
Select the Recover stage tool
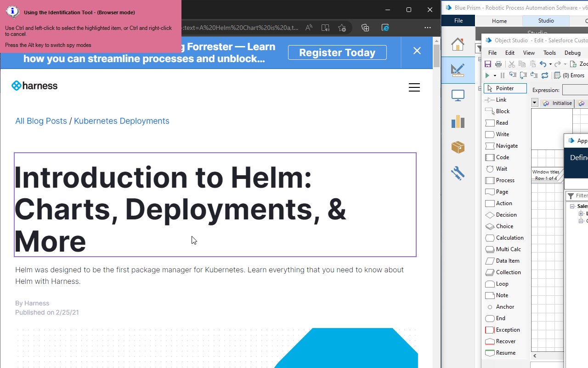pyautogui.click(x=501, y=341)
